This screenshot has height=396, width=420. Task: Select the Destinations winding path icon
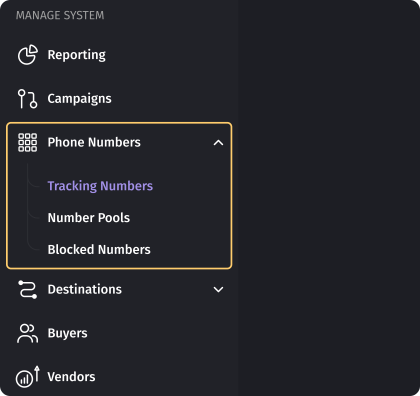28,289
